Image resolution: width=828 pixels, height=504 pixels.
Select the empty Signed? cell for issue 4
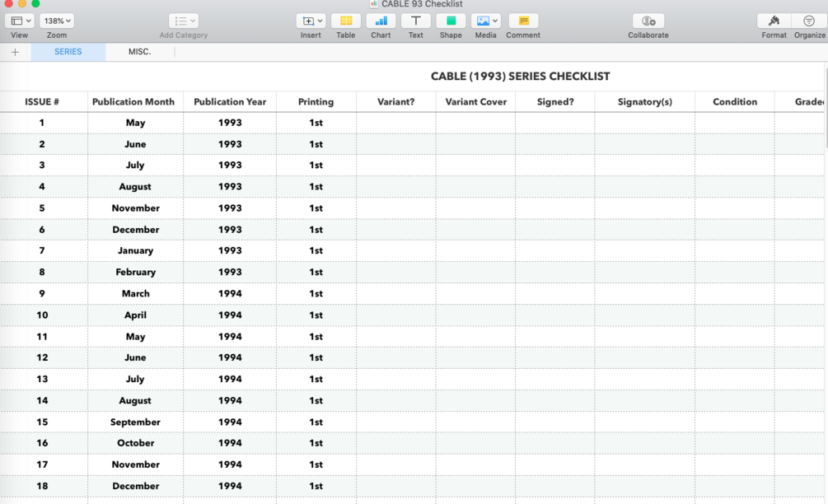(555, 187)
